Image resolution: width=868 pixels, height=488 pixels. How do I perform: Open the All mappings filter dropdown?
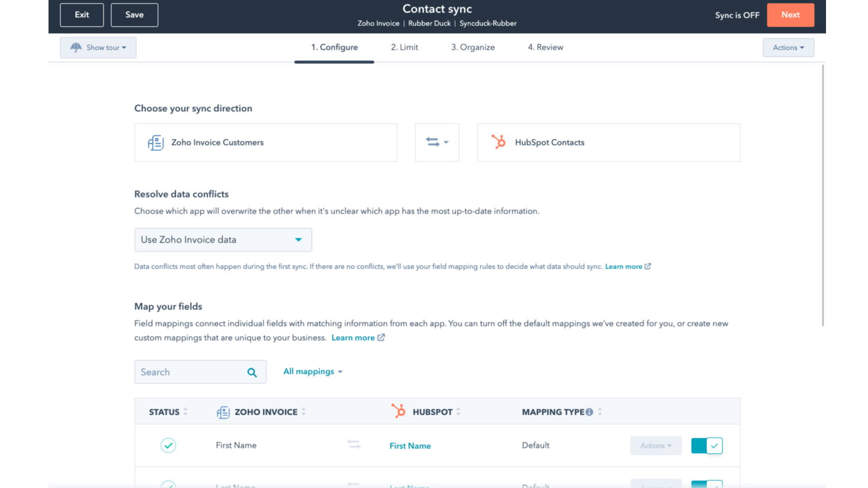312,371
